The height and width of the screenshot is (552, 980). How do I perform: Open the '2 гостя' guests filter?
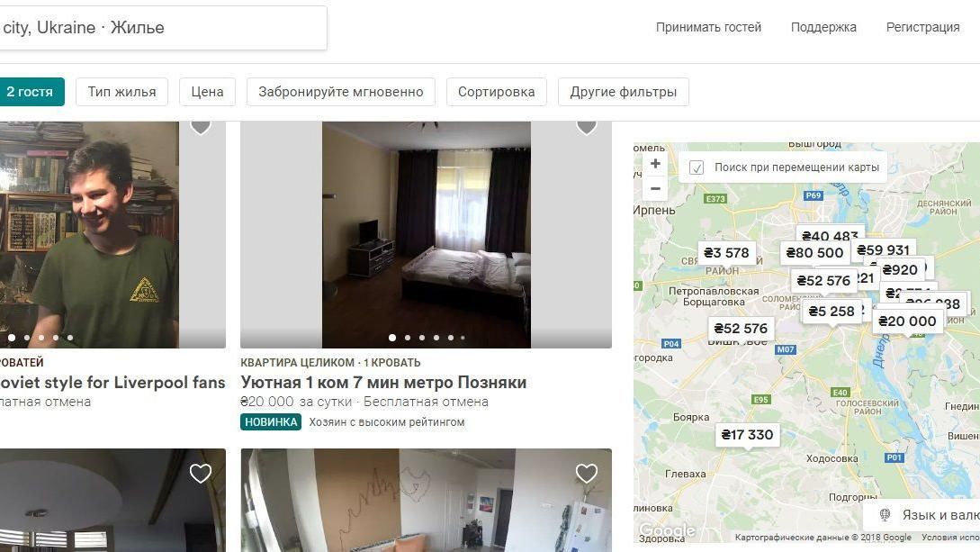point(30,92)
